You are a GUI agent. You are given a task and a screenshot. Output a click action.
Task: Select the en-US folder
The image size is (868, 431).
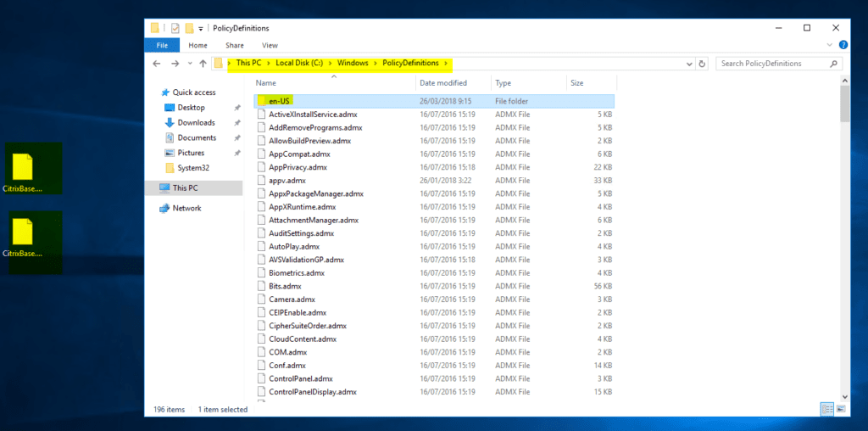click(x=280, y=101)
